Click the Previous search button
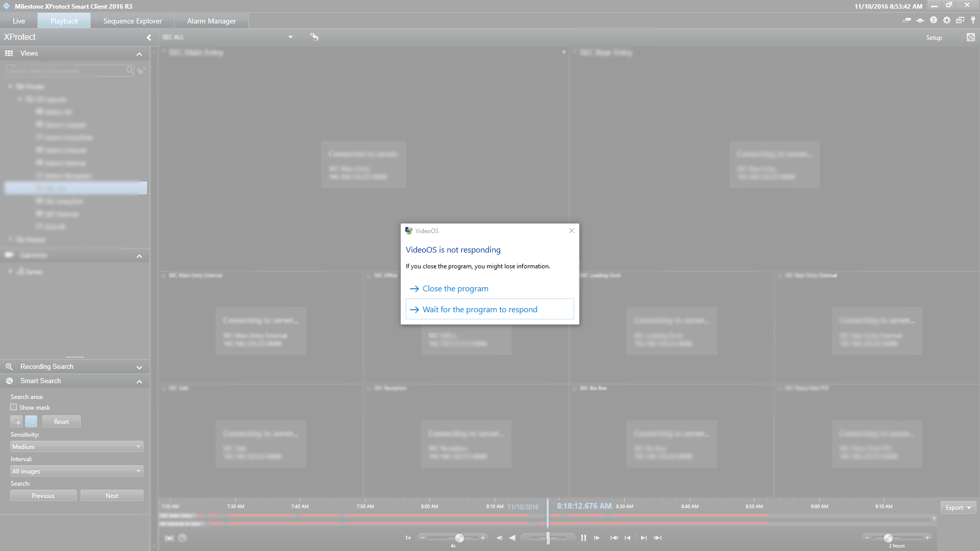 [x=43, y=495]
